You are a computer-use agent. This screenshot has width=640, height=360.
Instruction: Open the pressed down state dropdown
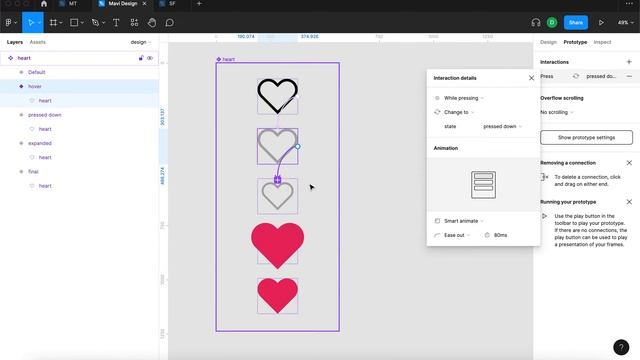[x=502, y=127]
